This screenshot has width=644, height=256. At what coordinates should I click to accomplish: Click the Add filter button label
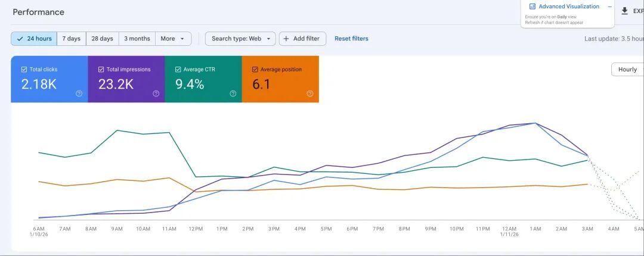(306, 39)
